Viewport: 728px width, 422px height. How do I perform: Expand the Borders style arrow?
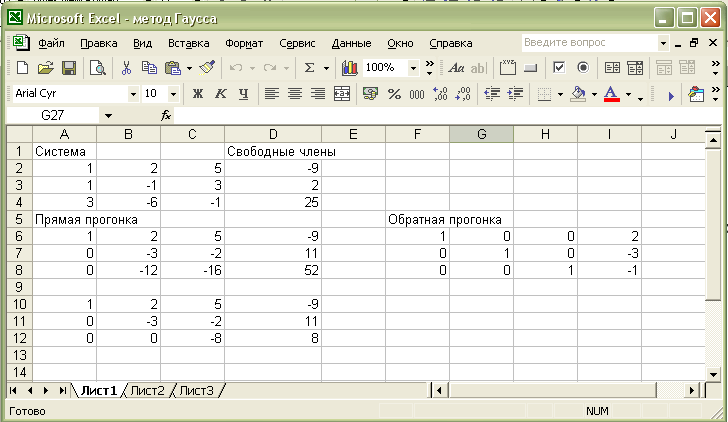coord(560,94)
